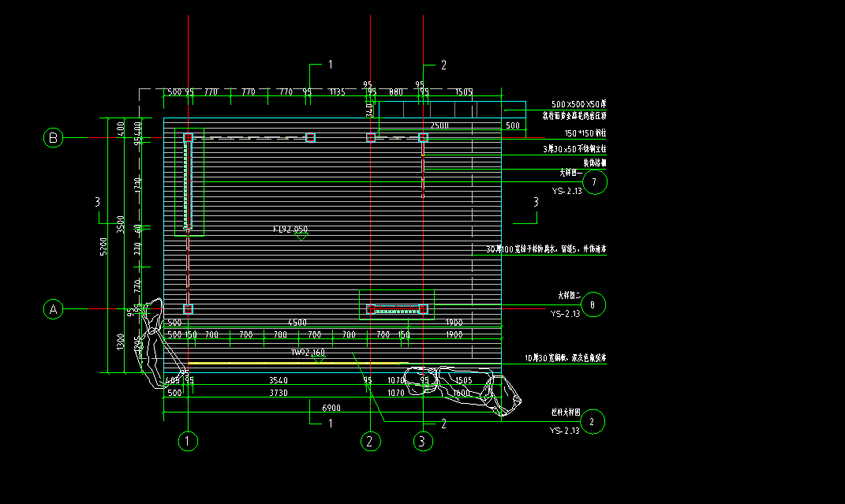845x504 pixels.
Task: Select the column at axis B-3 intersection
Action: (x=423, y=137)
